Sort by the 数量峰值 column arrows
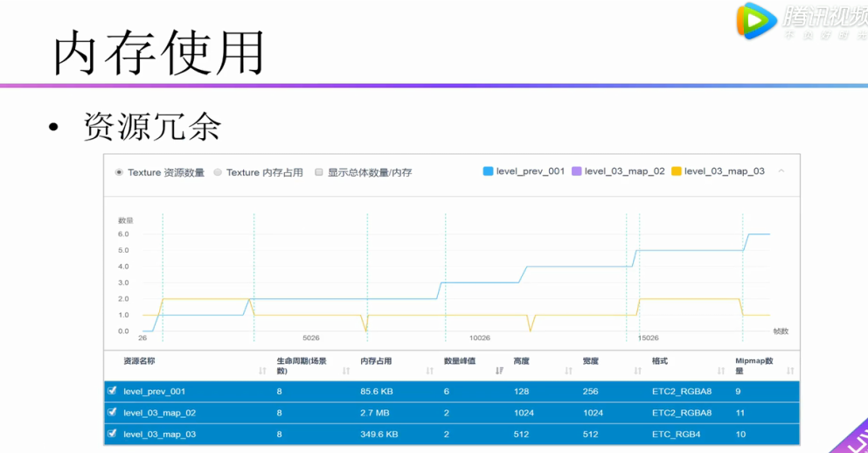Image resolution: width=868 pixels, height=453 pixels. coord(499,371)
